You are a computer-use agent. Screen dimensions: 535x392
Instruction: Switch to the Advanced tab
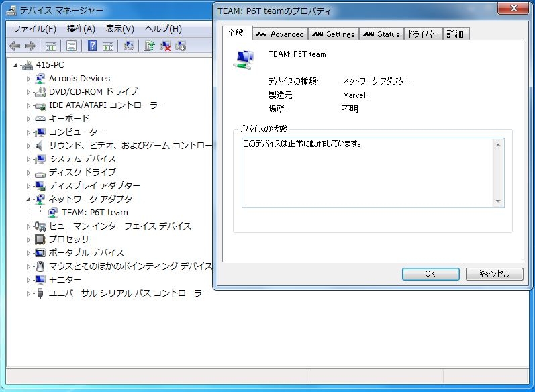[x=280, y=34]
